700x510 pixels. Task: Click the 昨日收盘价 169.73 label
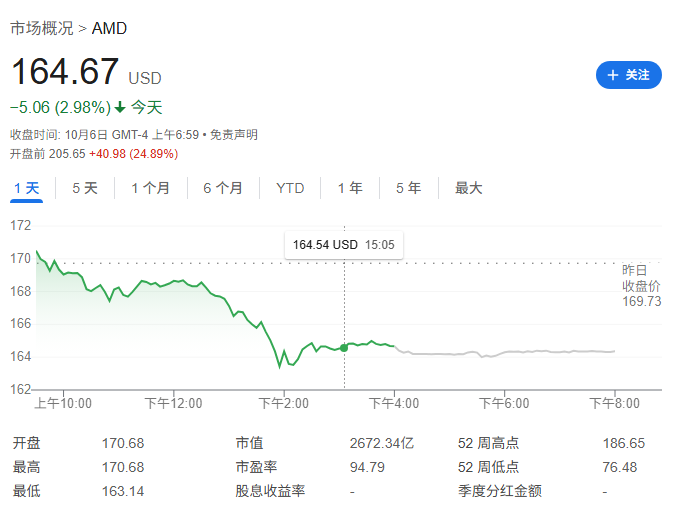click(x=641, y=285)
